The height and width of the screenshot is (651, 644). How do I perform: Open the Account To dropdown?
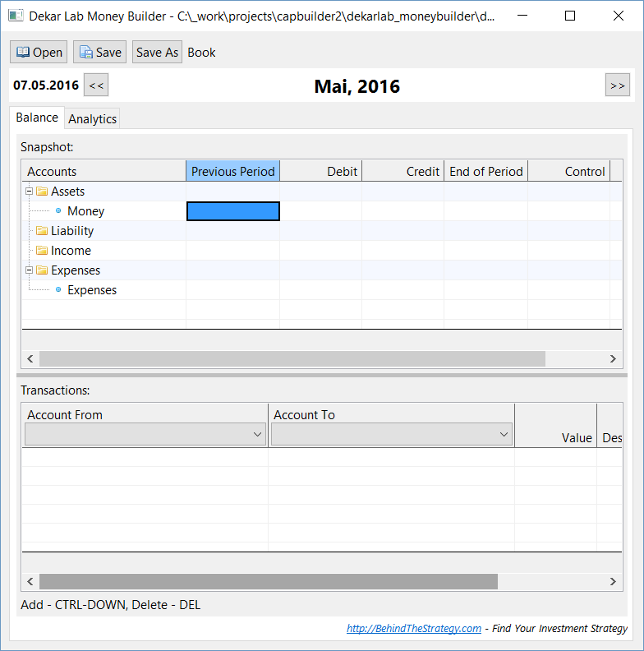392,434
